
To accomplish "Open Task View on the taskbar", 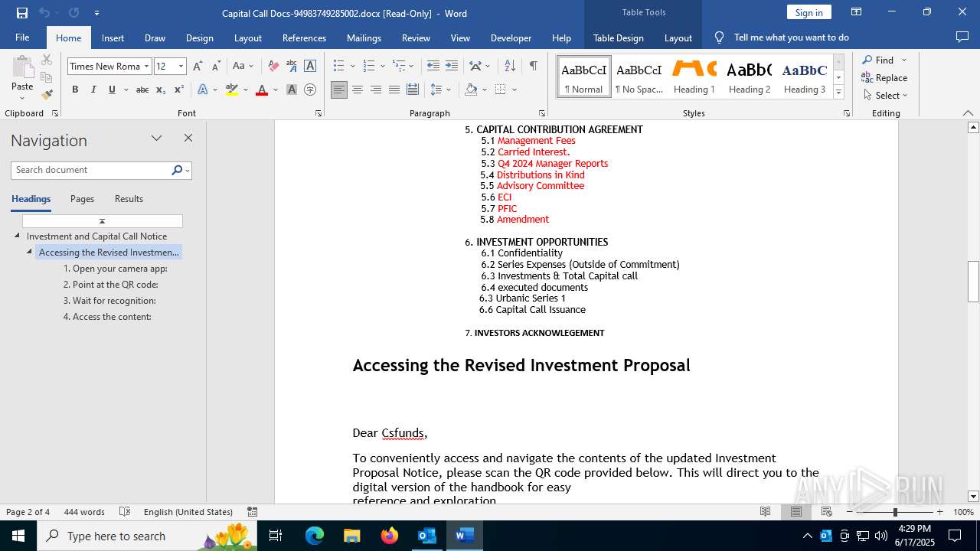I will [276, 536].
